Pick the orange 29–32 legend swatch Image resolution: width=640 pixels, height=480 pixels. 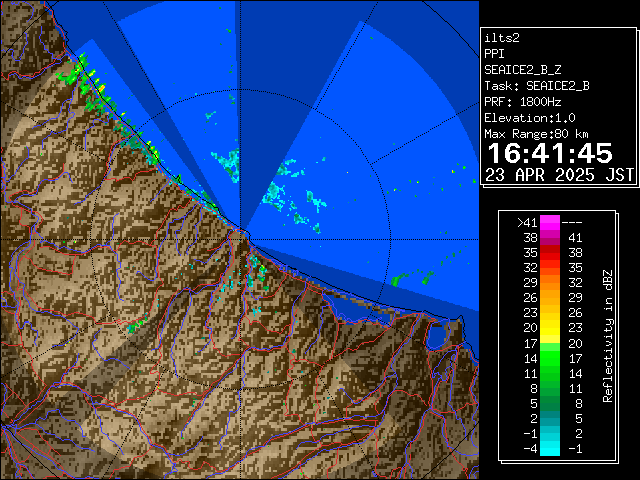point(550,283)
